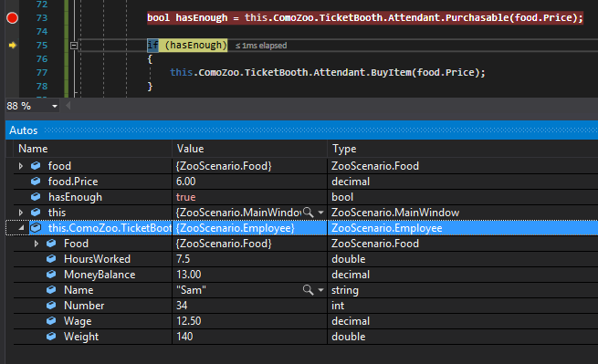598x364 pixels.
Task: Open the visualizer magnifier for this value
Action: (x=308, y=213)
